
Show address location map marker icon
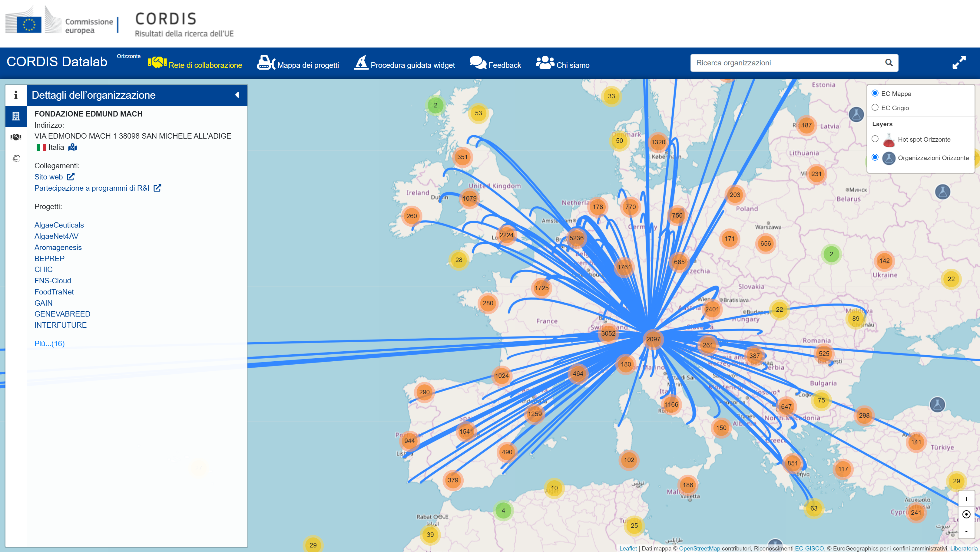click(73, 147)
